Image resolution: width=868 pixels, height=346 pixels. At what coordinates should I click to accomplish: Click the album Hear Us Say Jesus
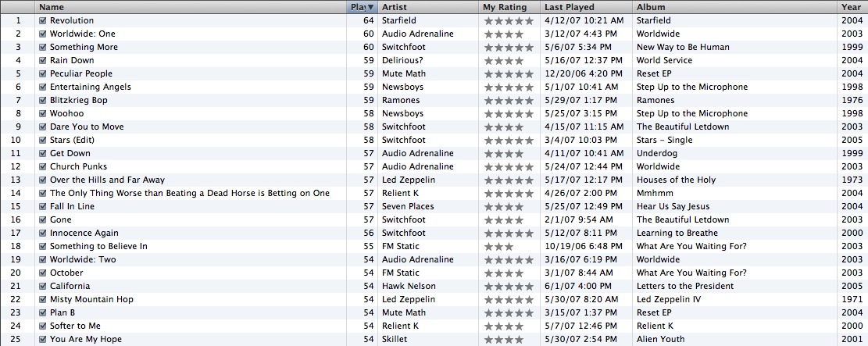click(673, 206)
